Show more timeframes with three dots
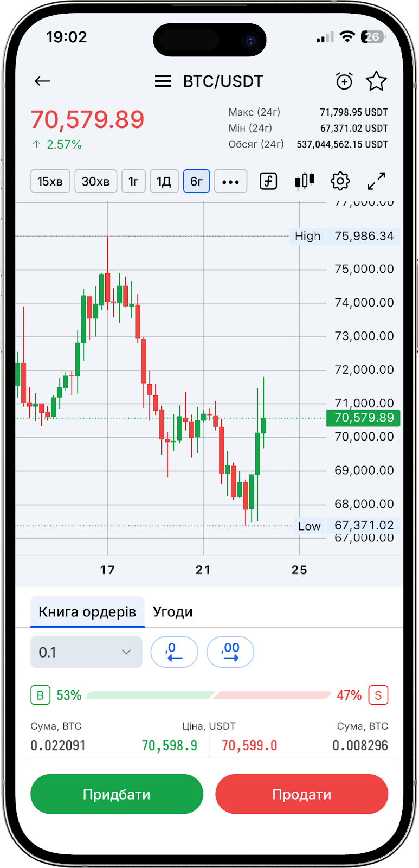The height and width of the screenshot is (868, 419). pyautogui.click(x=230, y=181)
